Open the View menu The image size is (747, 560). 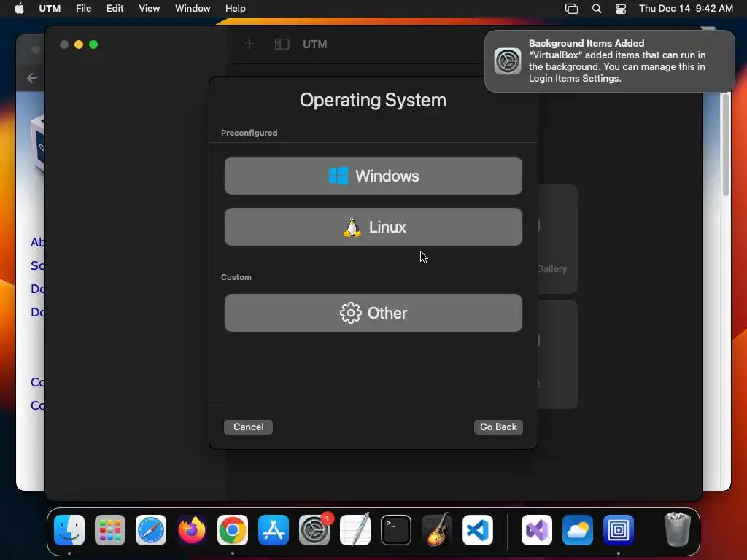pos(149,8)
